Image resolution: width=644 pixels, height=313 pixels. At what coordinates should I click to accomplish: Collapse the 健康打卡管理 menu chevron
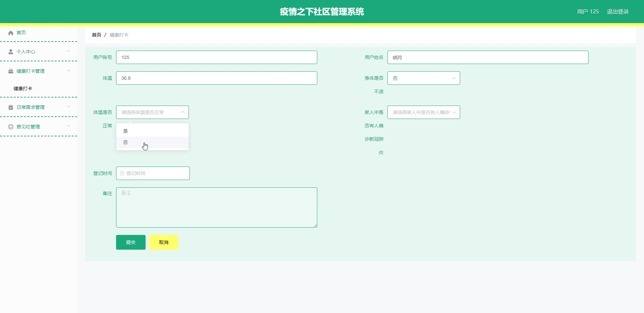[x=68, y=70]
